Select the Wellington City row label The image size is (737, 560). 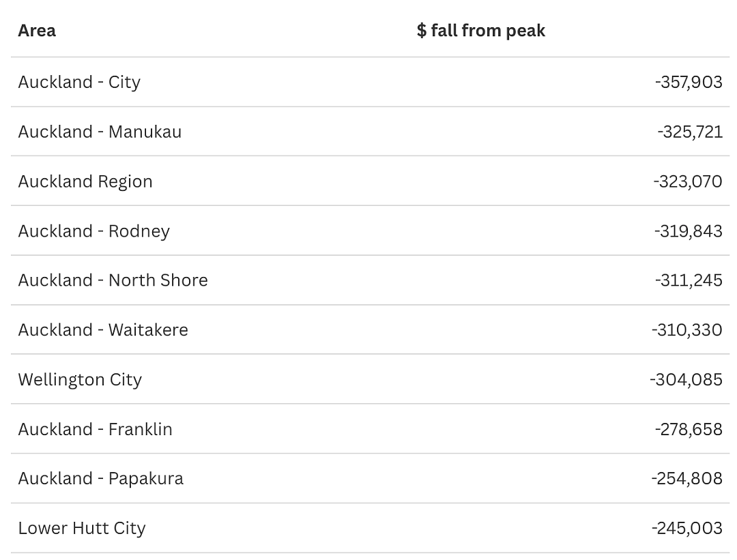pyautogui.click(x=80, y=380)
